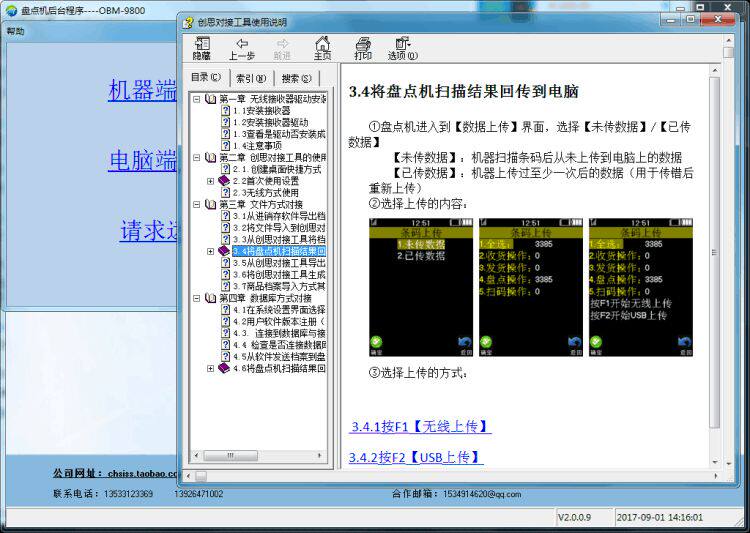Open 帮助 menu in the OBM-9800 window
This screenshot has width=750, height=533.
[x=15, y=32]
